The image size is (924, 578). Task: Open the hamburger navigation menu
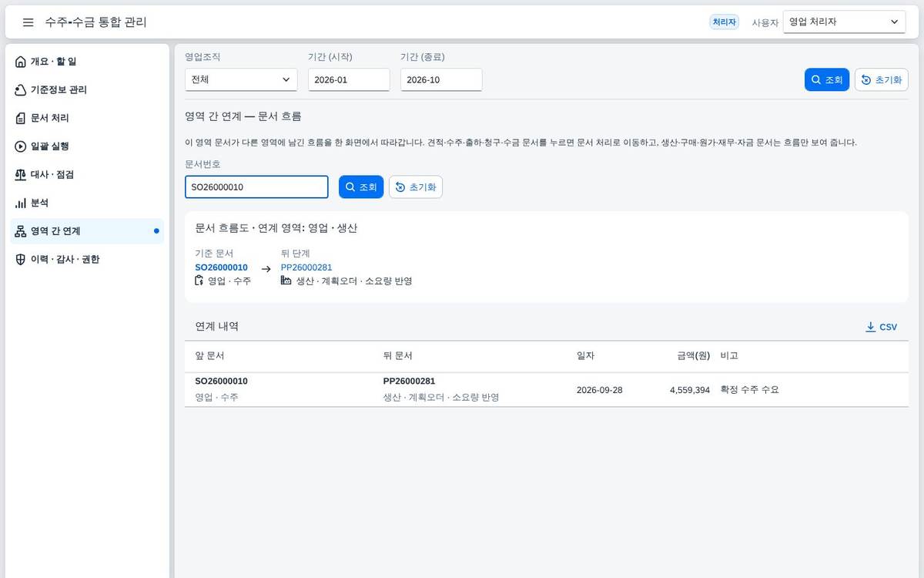pos(28,22)
